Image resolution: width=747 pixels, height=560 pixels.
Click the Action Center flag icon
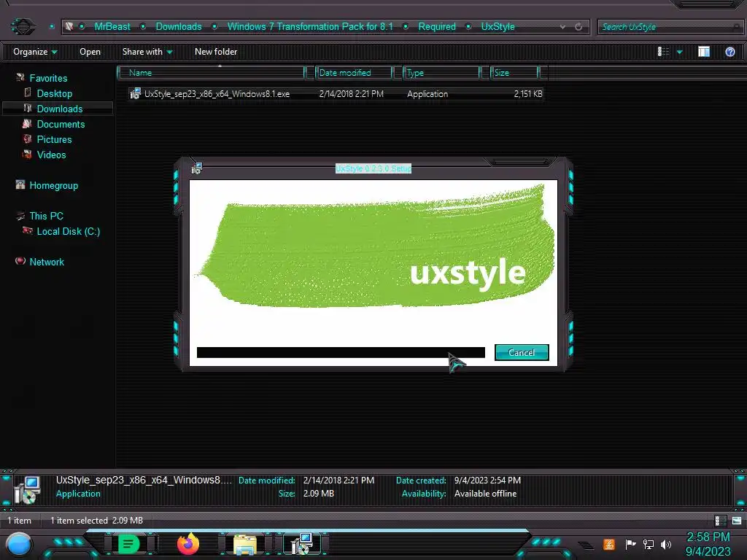click(631, 544)
